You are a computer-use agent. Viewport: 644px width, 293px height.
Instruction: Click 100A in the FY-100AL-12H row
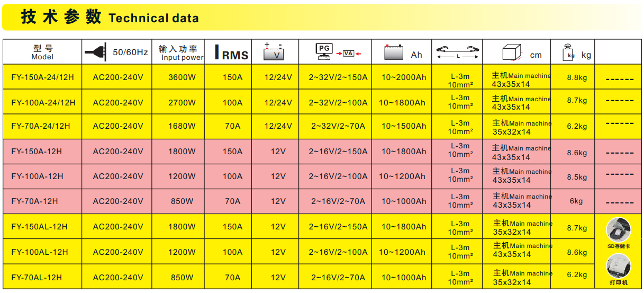point(232,252)
